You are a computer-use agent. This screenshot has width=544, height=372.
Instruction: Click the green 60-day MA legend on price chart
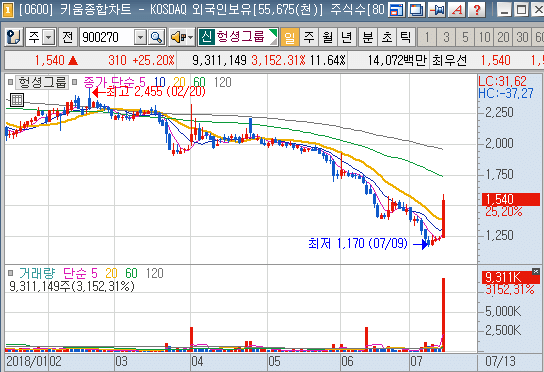199,82
